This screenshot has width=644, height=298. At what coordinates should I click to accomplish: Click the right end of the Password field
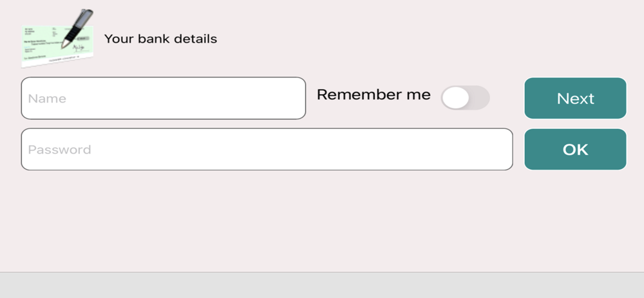(496, 150)
